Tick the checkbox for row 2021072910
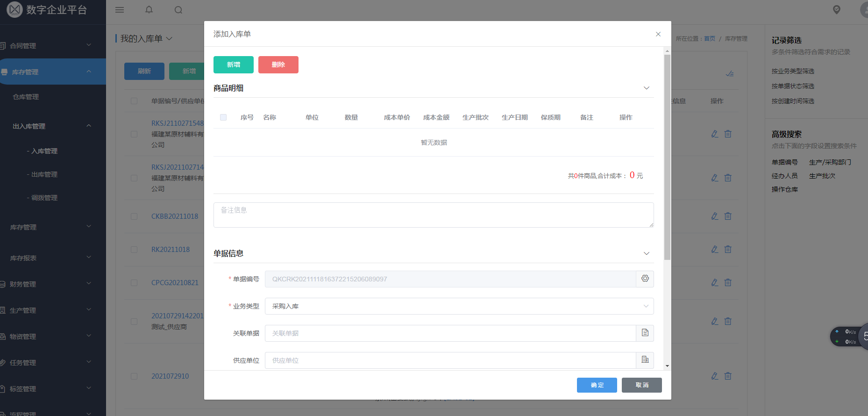The image size is (868, 416). [x=134, y=376]
